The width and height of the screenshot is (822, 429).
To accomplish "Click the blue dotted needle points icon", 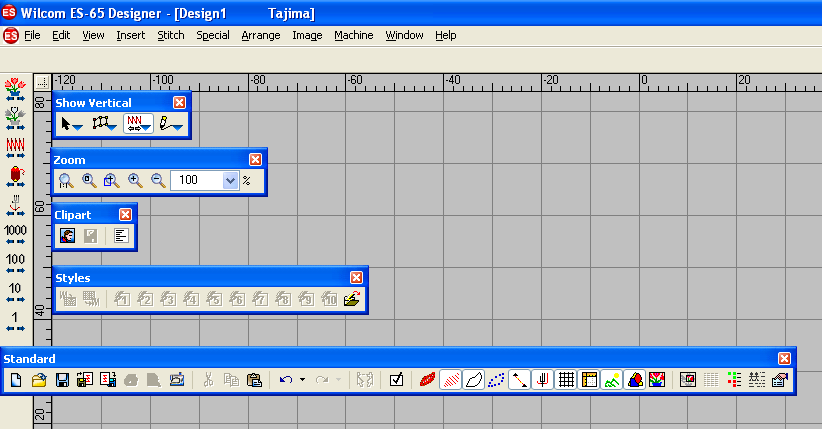I will pyautogui.click(x=496, y=380).
